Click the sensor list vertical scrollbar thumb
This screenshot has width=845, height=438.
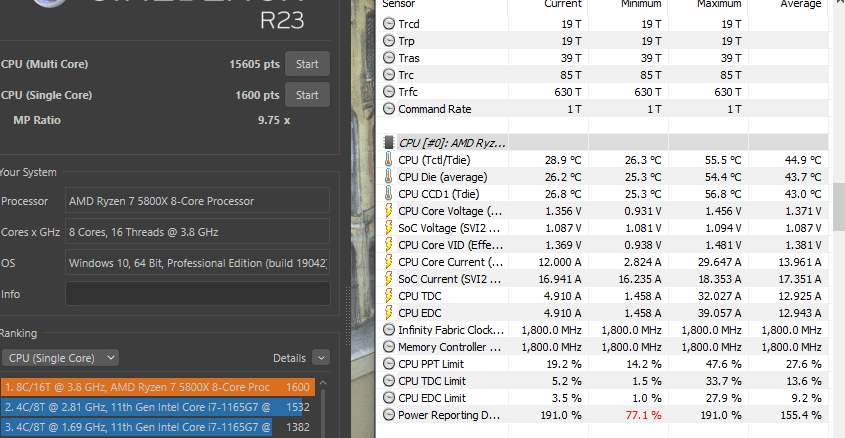pyautogui.click(x=839, y=207)
